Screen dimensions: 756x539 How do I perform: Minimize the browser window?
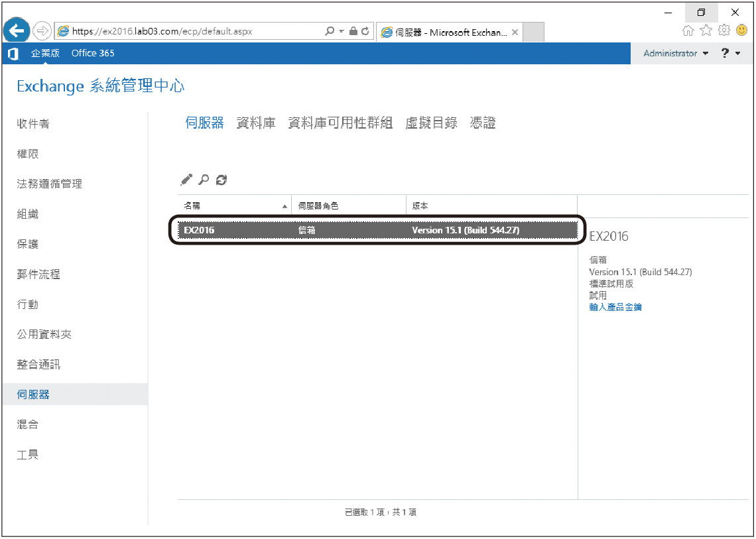668,13
